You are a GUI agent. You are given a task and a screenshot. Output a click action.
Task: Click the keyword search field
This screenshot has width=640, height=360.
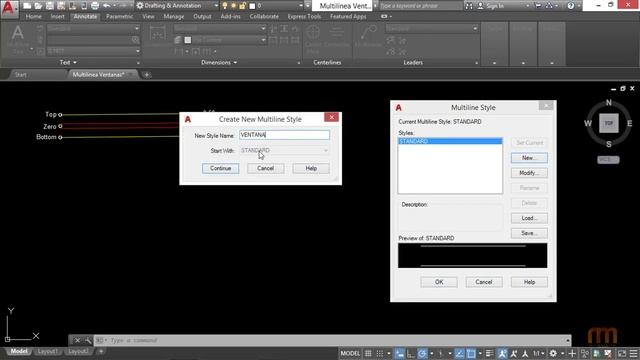[420, 6]
